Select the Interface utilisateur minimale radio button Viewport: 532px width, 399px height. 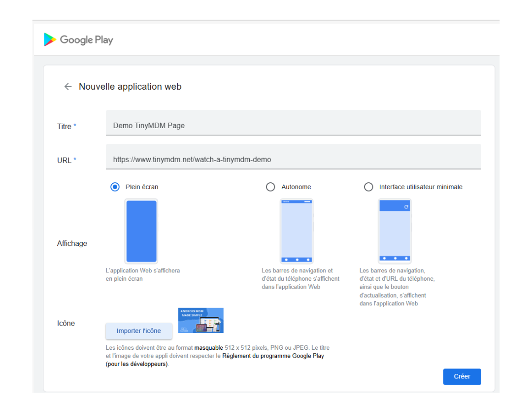[368, 187]
